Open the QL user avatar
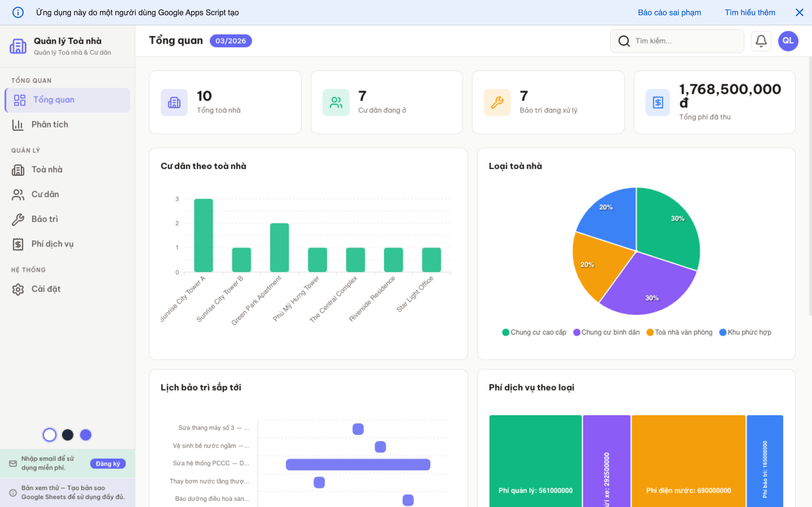 point(788,41)
